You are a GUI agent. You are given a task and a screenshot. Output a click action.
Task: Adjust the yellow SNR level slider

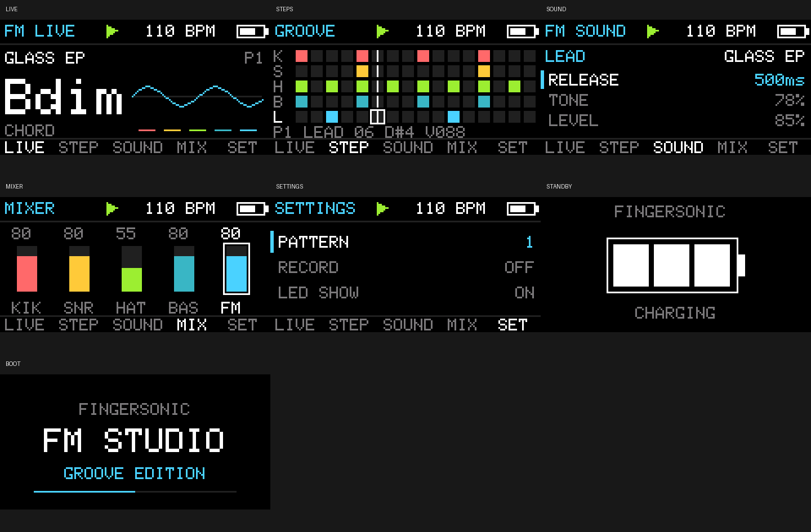79,269
